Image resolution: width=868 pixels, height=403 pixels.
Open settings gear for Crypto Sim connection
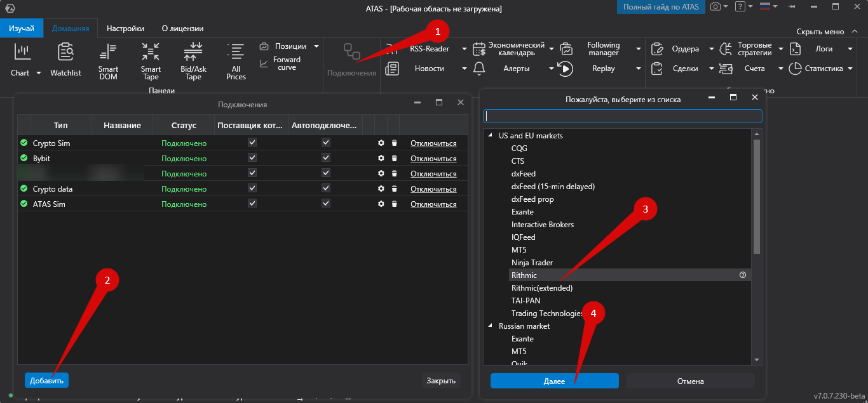click(381, 143)
